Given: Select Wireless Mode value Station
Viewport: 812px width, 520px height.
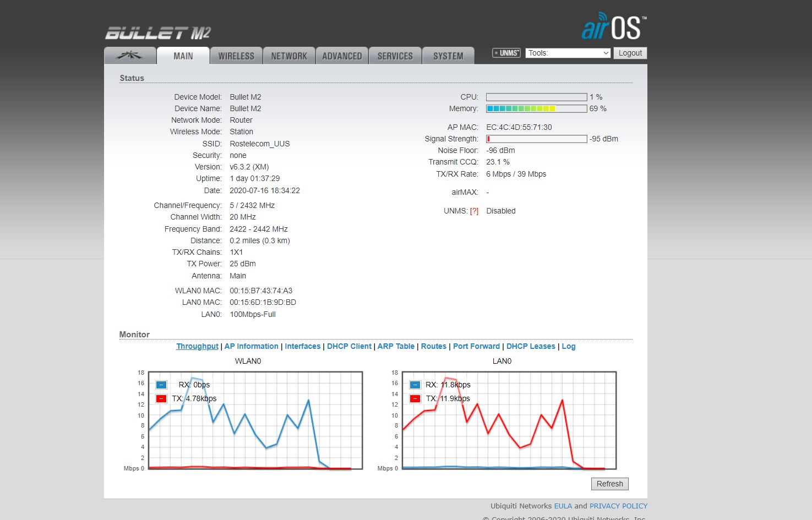Looking at the screenshot, I should 242,132.
